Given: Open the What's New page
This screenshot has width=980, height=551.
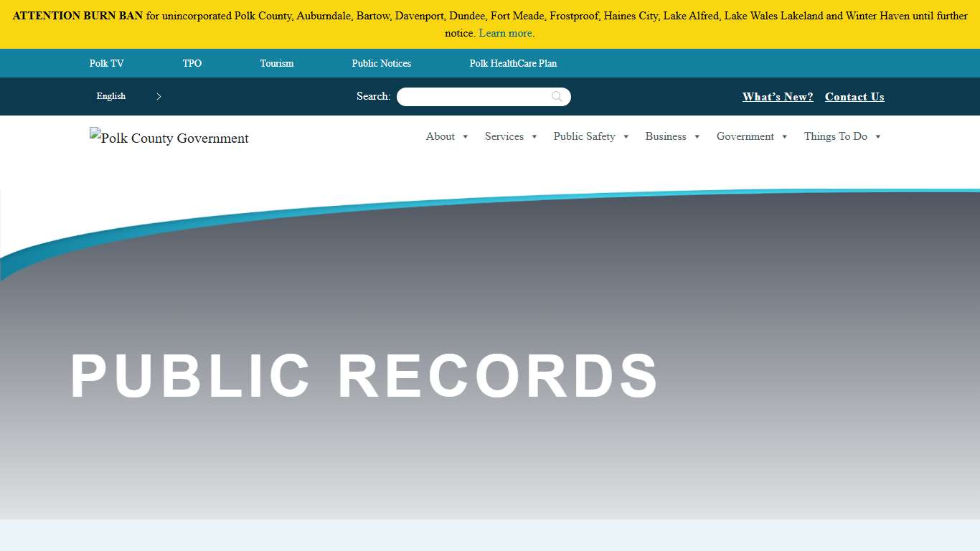Looking at the screenshot, I should tap(778, 96).
